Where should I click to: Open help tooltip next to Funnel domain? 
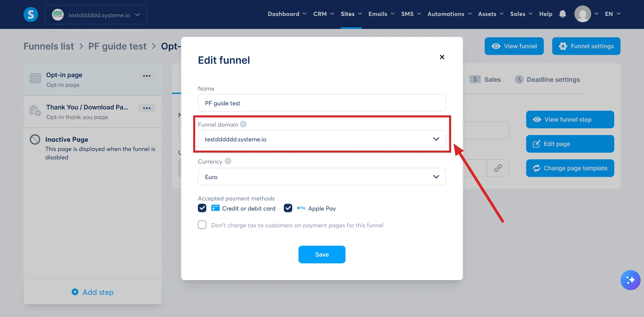click(x=243, y=124)
